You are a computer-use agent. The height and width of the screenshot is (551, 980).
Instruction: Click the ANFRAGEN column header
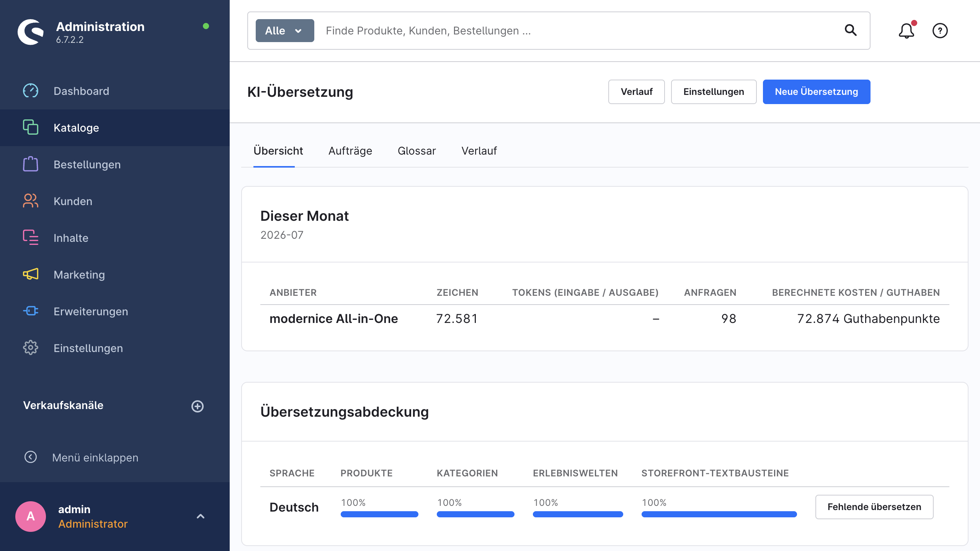[x=710, y=293]
